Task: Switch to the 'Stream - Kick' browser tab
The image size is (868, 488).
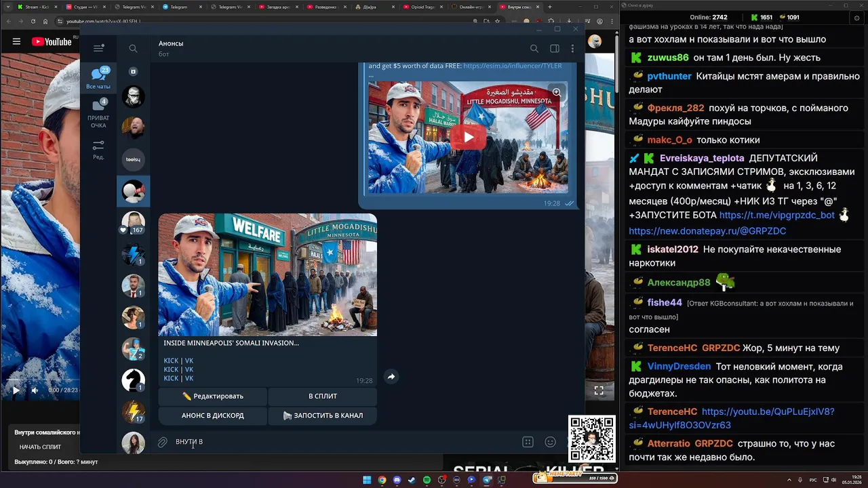Action: pyautogui.click(x=37, y=7)
